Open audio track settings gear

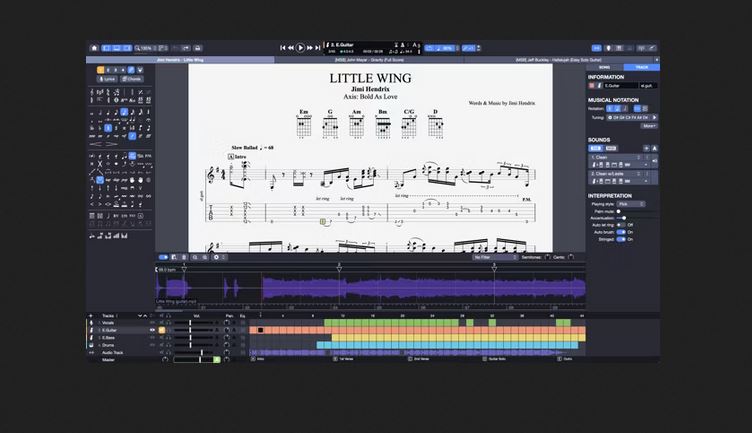[x=216, y=257]
